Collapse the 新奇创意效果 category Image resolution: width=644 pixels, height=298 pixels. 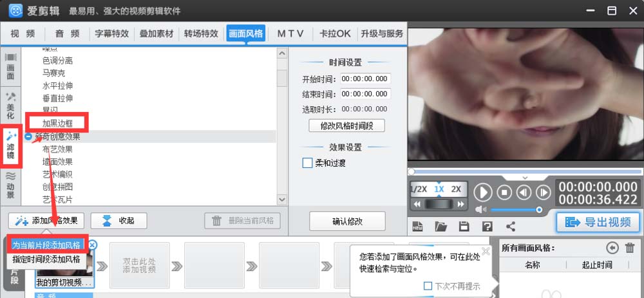point(28,136)
